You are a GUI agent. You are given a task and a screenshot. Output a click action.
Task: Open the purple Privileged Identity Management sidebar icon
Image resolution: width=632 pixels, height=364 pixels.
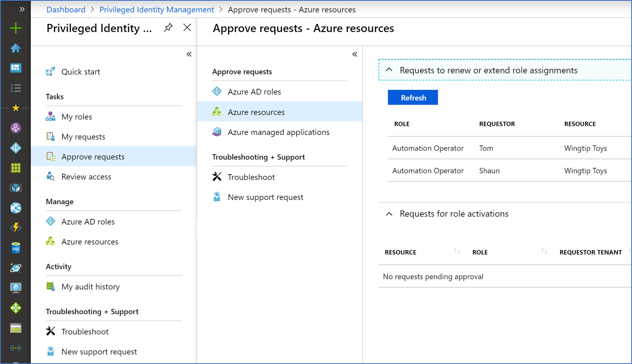[16, 128]
